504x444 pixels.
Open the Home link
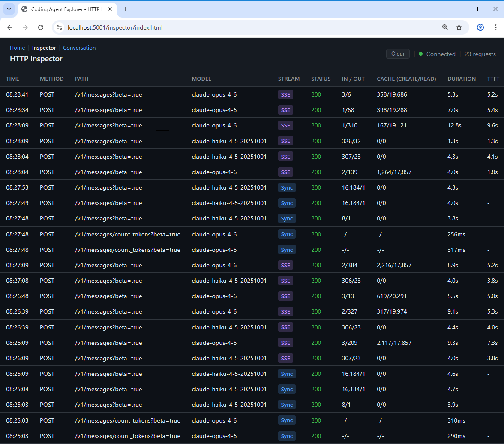(17, 48)
